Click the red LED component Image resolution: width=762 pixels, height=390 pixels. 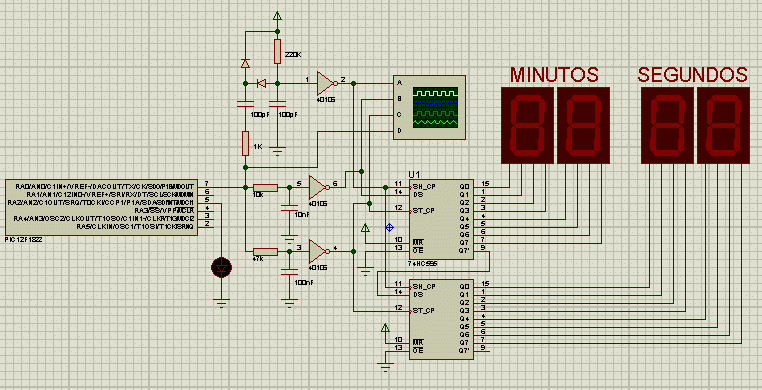(222, 267)
